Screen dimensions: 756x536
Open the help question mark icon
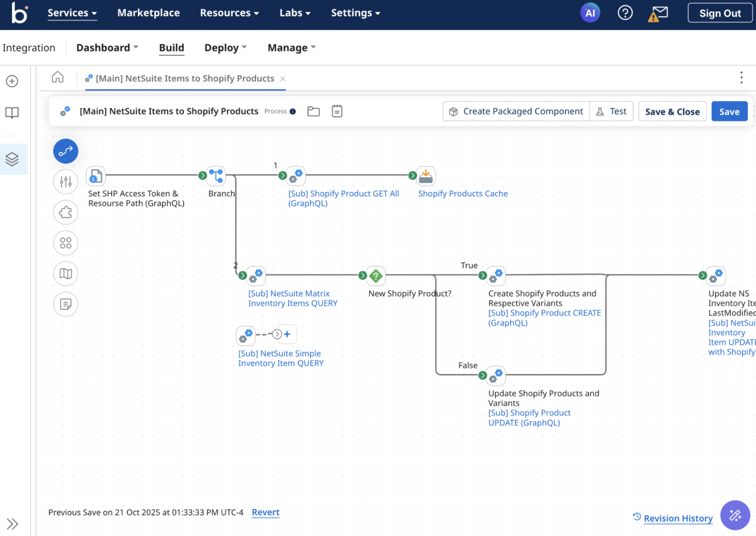(x=625, y=13)
